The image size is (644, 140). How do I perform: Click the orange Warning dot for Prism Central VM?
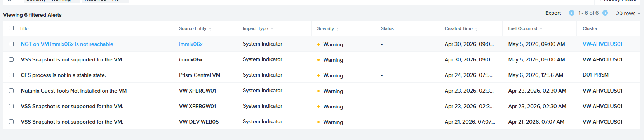click(x=319, y=75)
